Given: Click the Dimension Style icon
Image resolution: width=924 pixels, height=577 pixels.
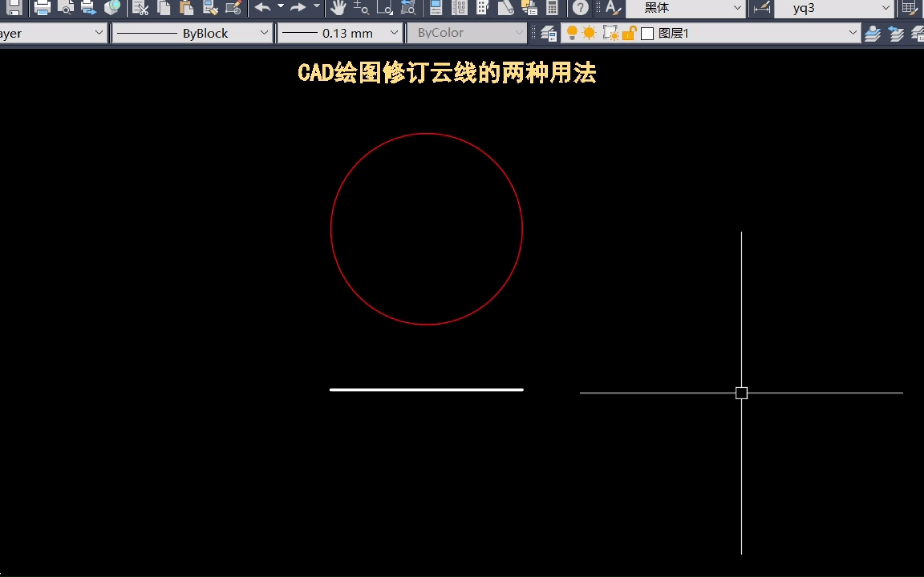Looking at the screenshot, I should (x=761, y=8).
